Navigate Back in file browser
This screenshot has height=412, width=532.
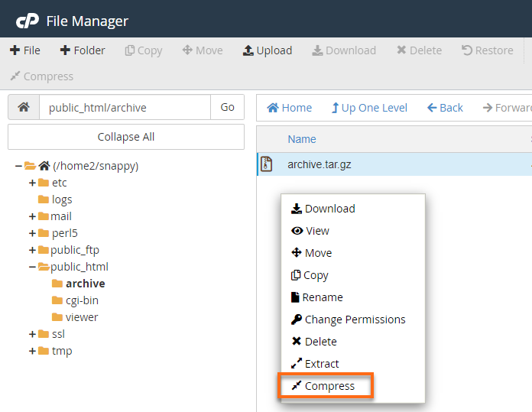(x=445, y=108)
